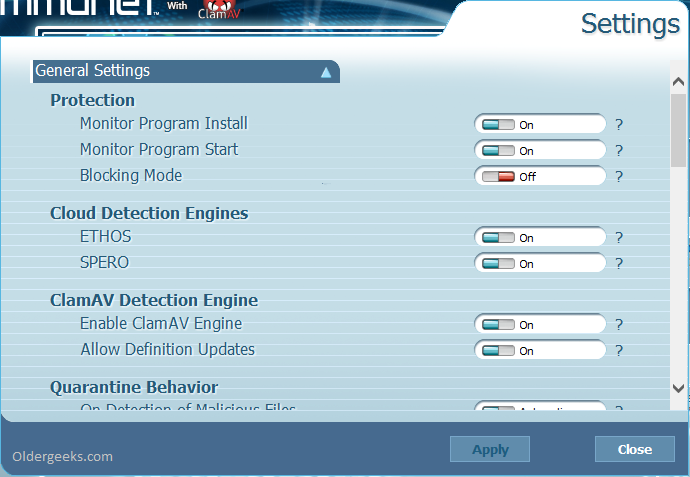Select the Cloud Detection Engines heading
This screenshot has width=690, height=477.
[149, 213]
